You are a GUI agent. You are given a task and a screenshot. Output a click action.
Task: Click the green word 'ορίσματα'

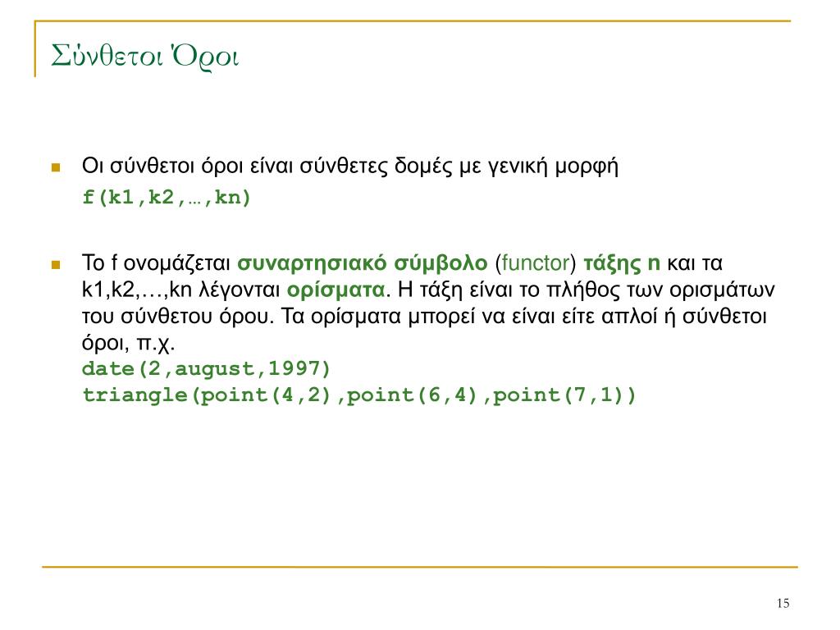tap(336, 290)
